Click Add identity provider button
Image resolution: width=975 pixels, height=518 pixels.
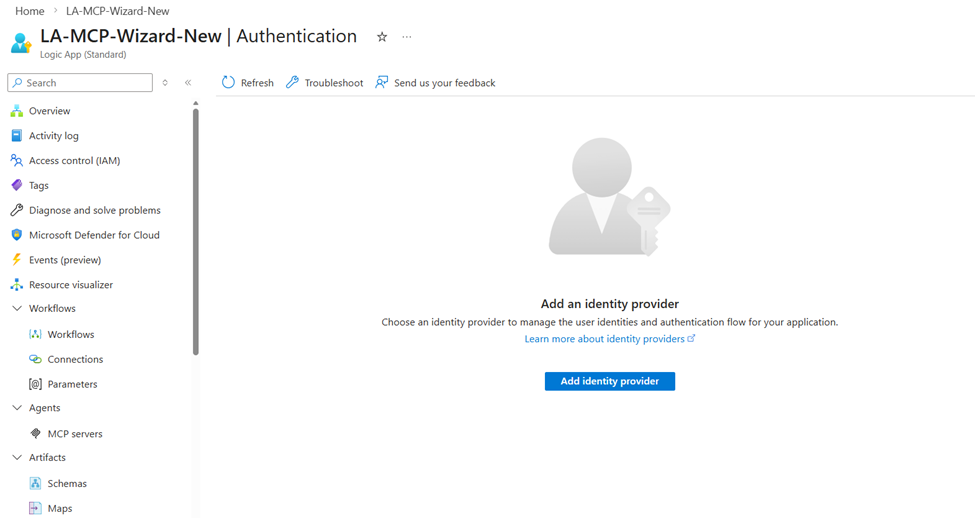pyautogui.click(x=609, y=381)
